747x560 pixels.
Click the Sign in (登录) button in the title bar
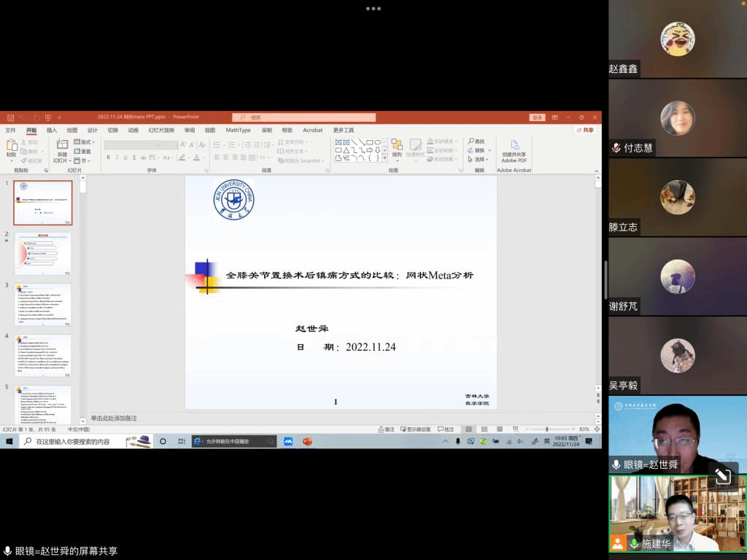click(x=537, y=117)
